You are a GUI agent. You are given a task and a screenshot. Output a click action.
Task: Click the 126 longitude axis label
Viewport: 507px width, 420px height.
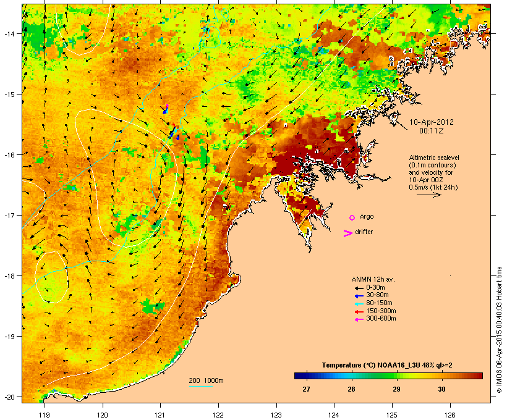coord(450,415)
